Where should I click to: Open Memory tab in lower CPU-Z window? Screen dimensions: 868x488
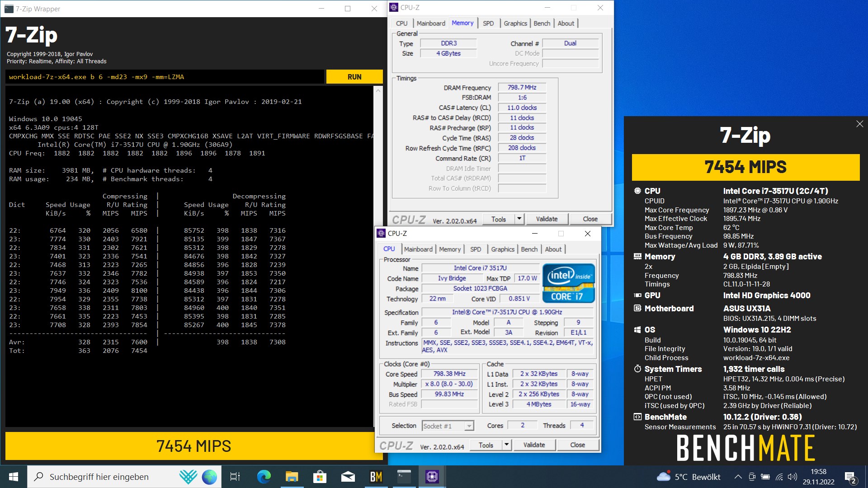(450, 249)
